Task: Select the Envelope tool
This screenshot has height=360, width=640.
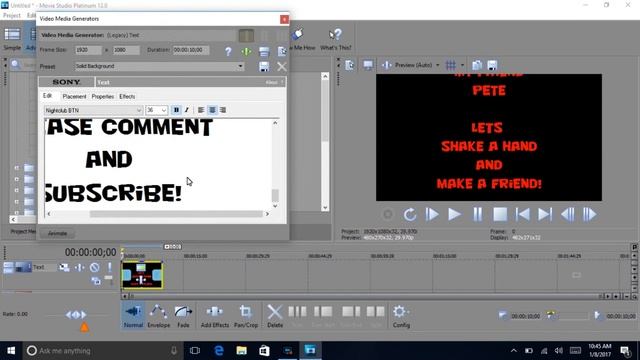Action: 158,316
